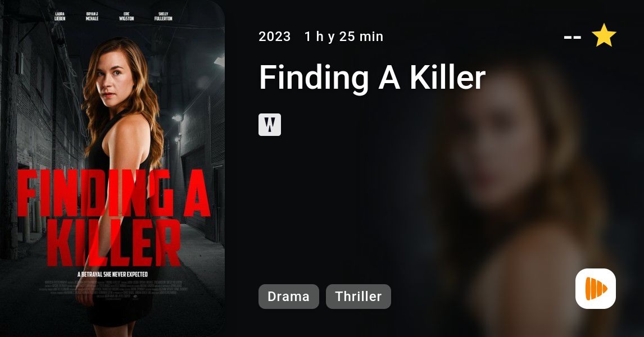Viewport: 644px width, 337px height.
Task: Select the Drama genre tag
Action: [288, 297]
